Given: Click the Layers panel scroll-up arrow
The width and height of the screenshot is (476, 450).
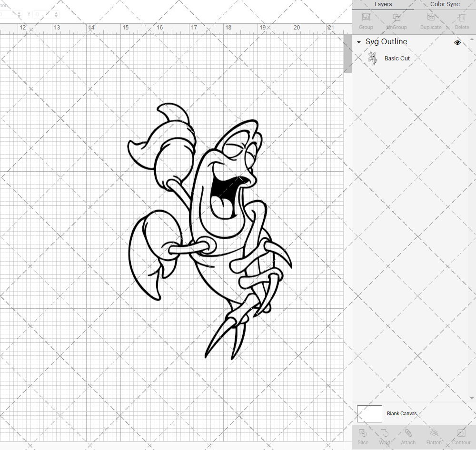Looking at the screenshot, I should pos(471,39).
